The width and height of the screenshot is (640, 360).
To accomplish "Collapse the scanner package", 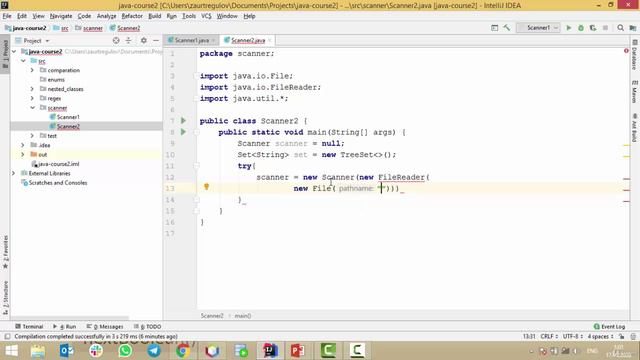I will [x=32, y=108].
